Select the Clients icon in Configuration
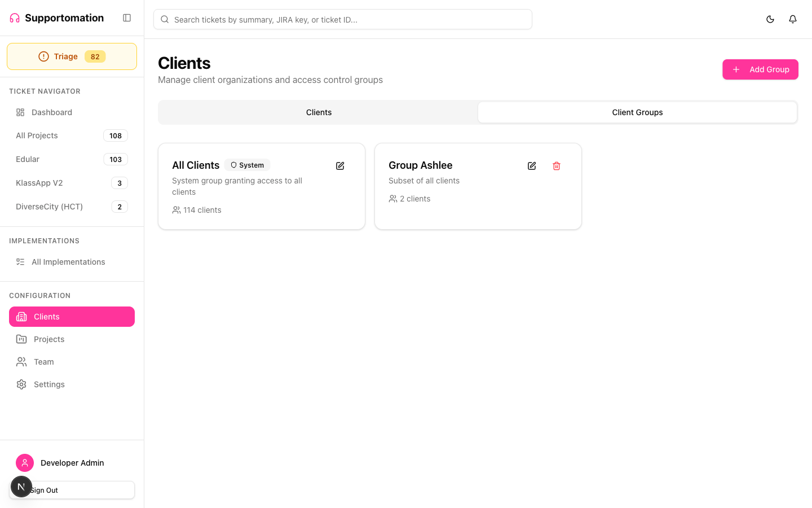Screen dimensions: 812x508 pos(21,317)
